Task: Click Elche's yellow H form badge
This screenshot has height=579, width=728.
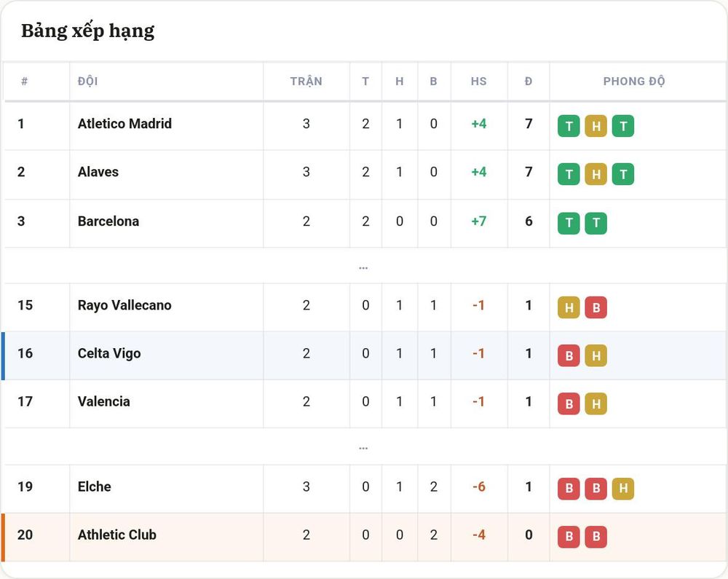Action: (x=623, y=489)
